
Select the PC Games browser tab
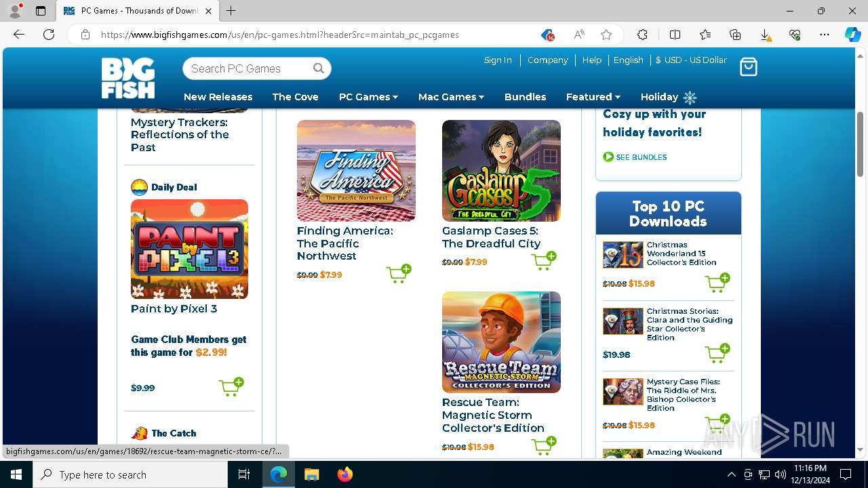click(x=137, y=11)
